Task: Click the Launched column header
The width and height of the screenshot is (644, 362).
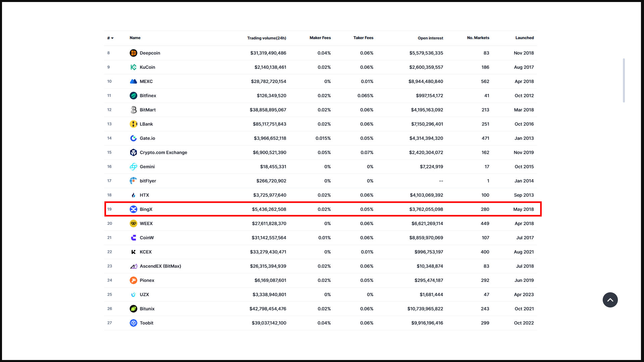Action: tap(524, 38)
